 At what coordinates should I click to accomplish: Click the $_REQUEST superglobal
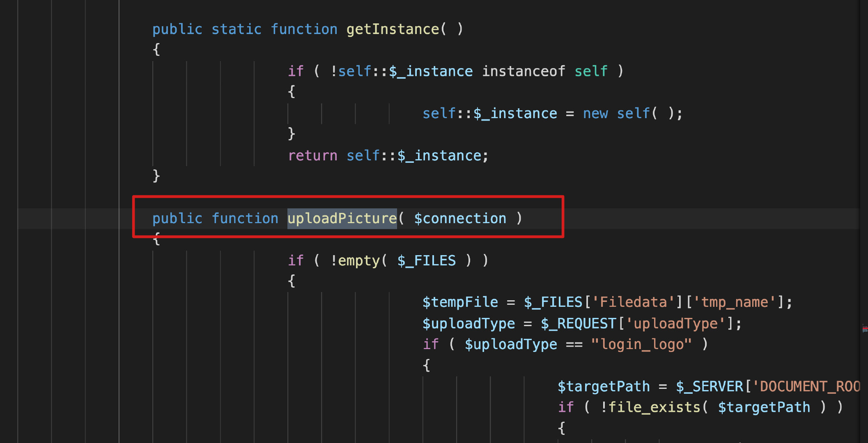tap(578, 324)
